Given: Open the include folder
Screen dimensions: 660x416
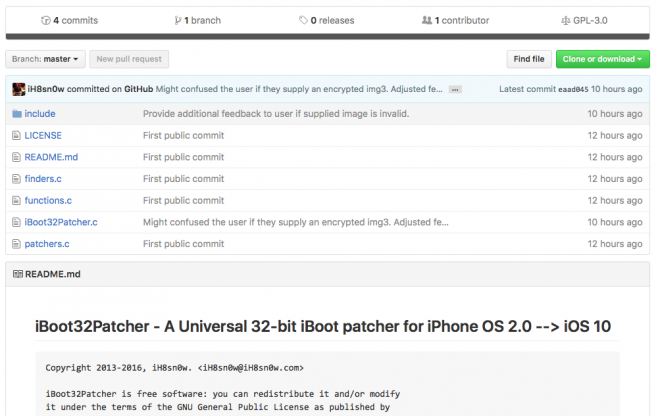Looking at the screenshot, I should pos(40,114).
